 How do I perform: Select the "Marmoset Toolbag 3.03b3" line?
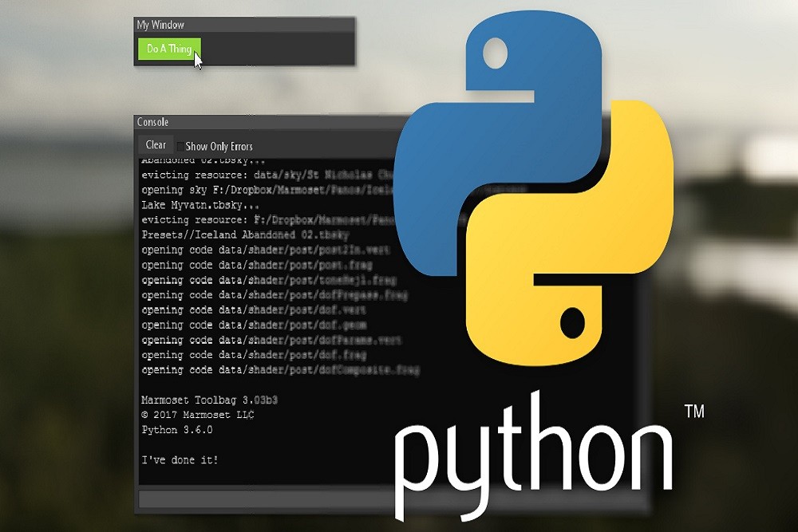coord(209,400)
